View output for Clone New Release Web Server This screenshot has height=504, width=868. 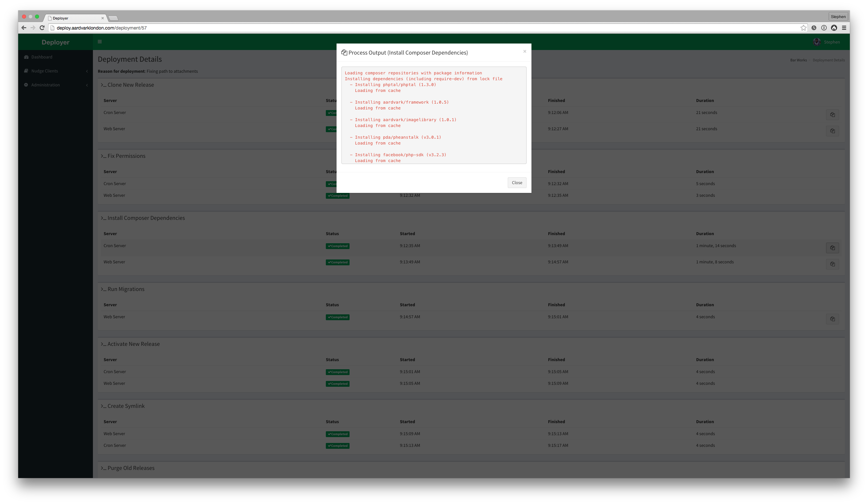click(x=832, y=131)
